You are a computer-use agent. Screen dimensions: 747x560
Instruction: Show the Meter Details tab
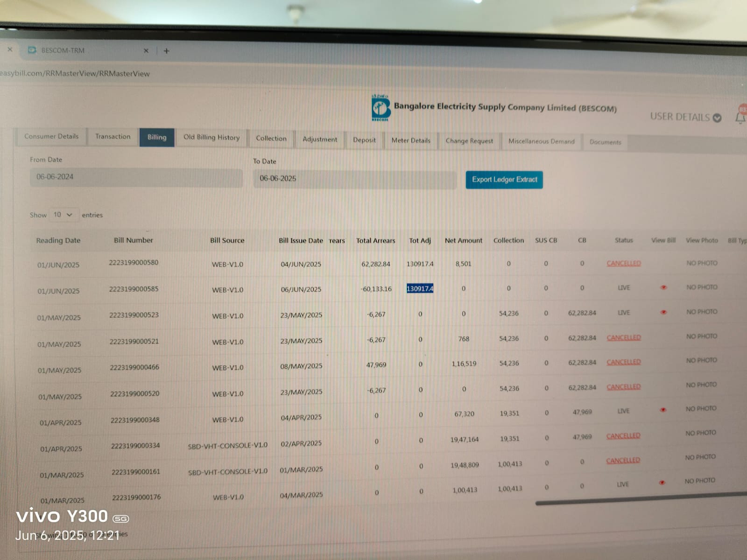pos(411,140)
